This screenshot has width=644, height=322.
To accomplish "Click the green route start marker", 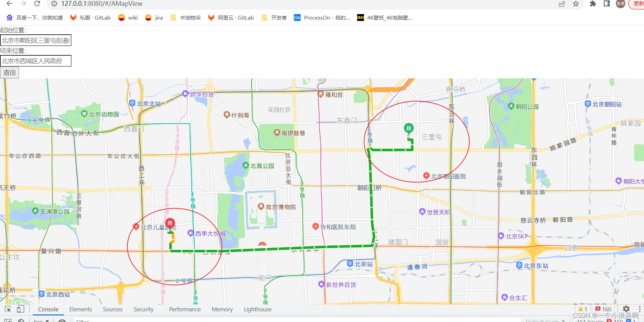I will [x=408, y=129].
